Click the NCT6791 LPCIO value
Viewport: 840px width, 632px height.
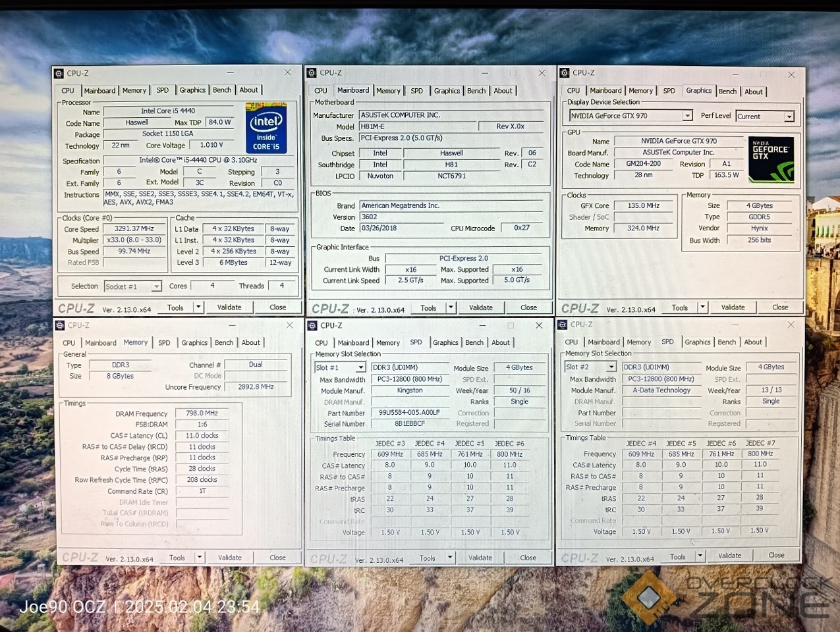pos(452,176)
